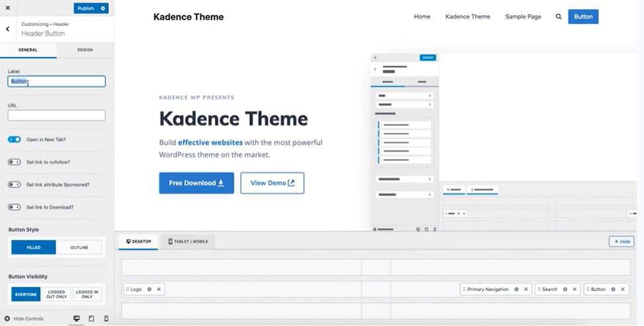Viewport: 644px width, 326px height.
Task: Remove Logo item from header builder
Action: (159, 290)
